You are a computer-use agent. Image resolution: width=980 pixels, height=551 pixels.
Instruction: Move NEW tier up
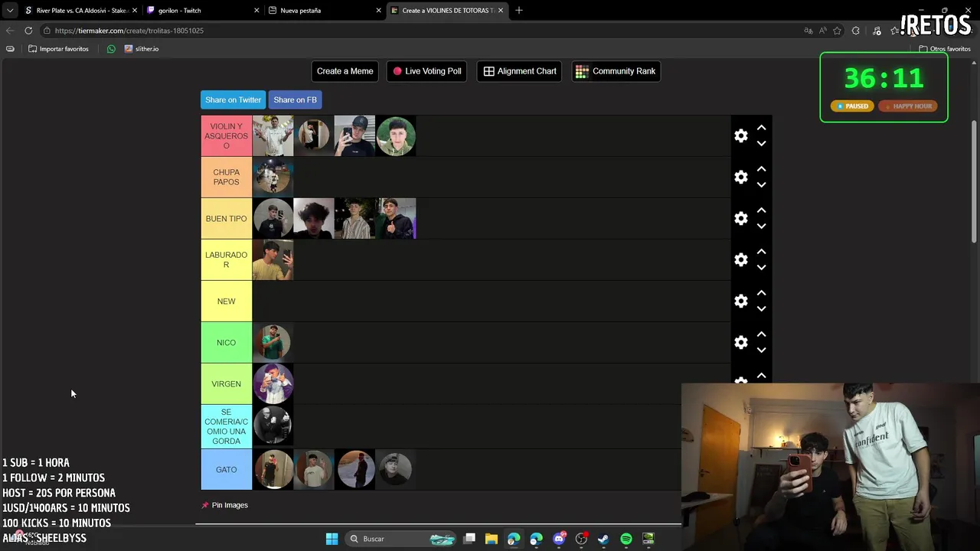click(x=761, y=293)
